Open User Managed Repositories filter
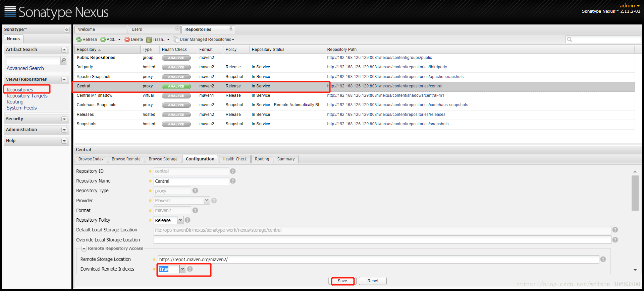The image size is (644, 291). 204,40
